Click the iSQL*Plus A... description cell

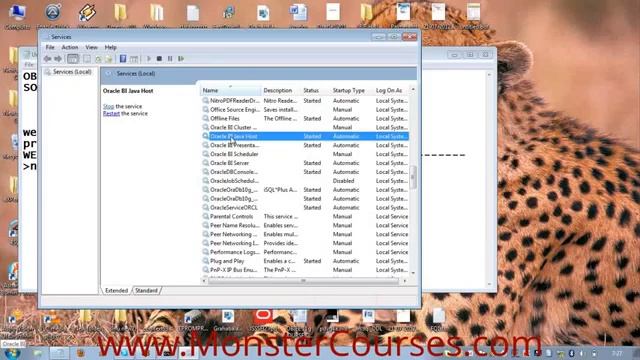coord(280,190)
